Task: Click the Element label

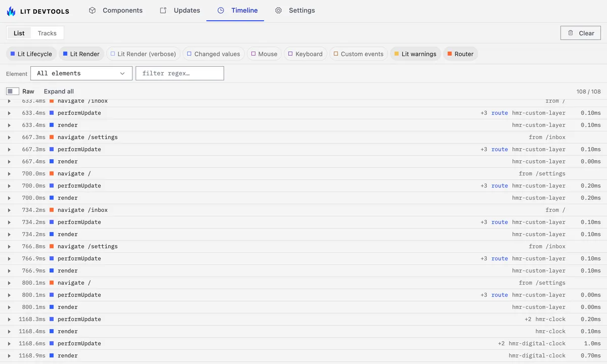Action: click(17, 74)
